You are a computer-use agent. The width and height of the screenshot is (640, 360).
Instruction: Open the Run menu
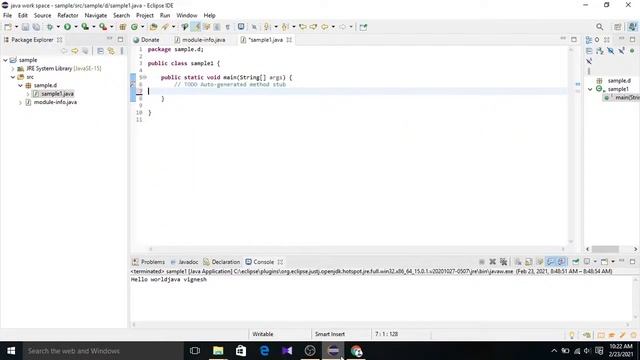(x=165, y=16)
